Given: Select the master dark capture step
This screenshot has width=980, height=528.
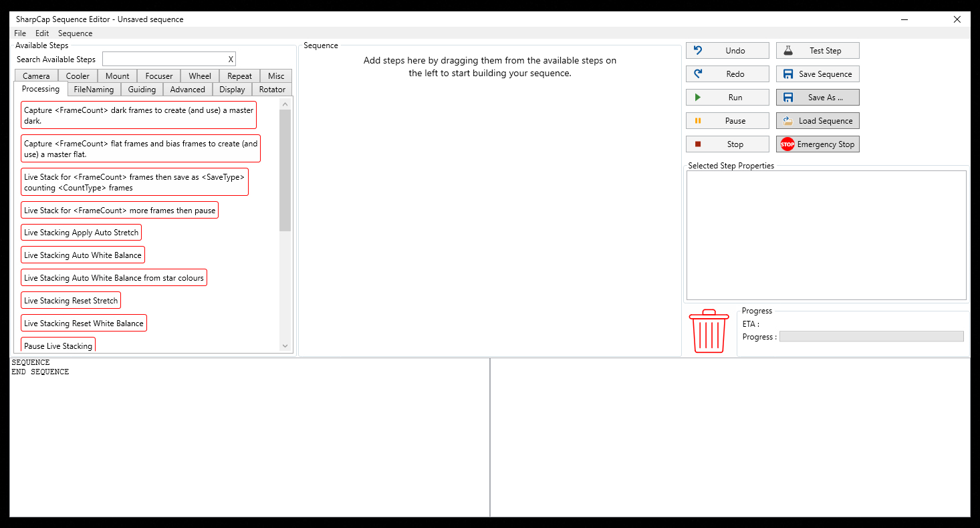Looking at the screenshot, I should click(138, 115).
